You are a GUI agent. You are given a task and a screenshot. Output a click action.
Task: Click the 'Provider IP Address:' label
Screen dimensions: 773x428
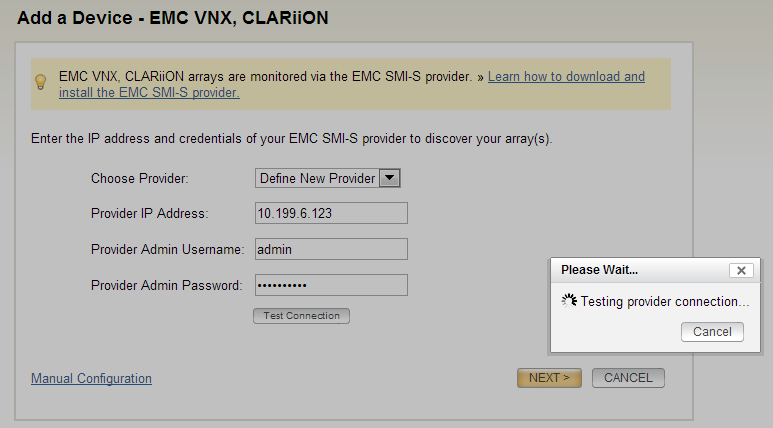[148, 213]
